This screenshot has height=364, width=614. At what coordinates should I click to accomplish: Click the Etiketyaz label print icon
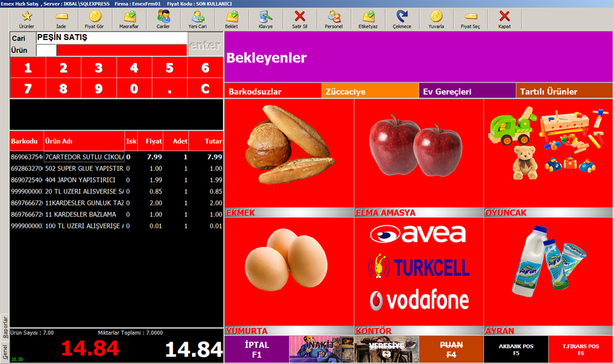pos(367,19)
